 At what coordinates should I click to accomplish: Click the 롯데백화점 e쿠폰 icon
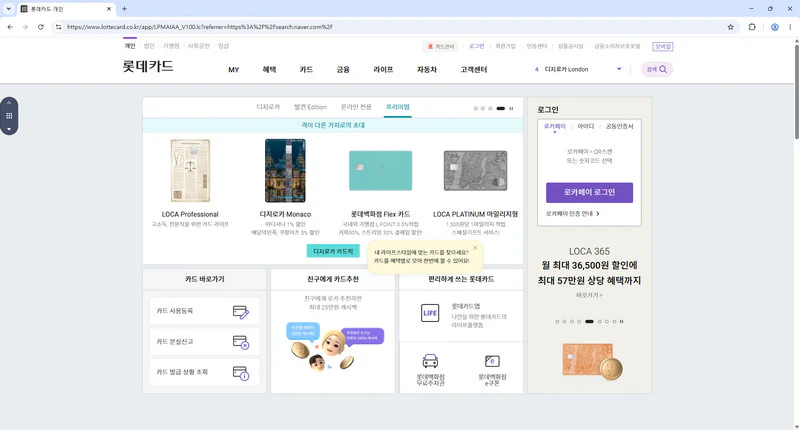492,361
